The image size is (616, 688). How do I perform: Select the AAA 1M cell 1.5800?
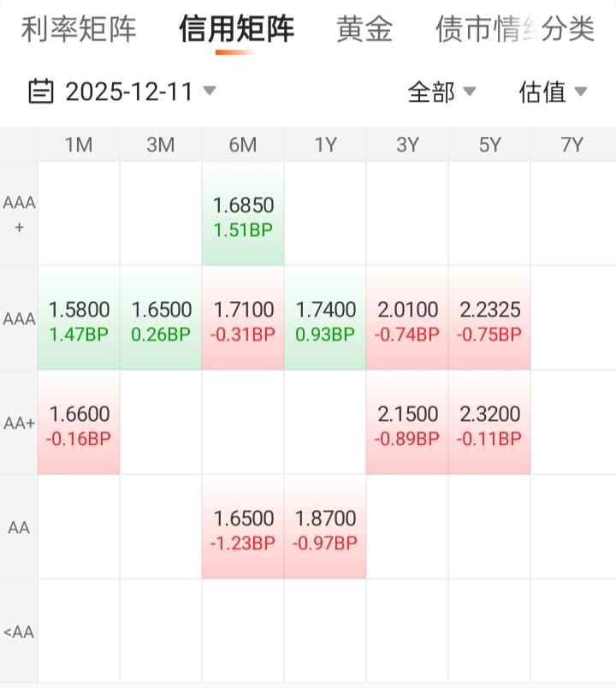79,320
